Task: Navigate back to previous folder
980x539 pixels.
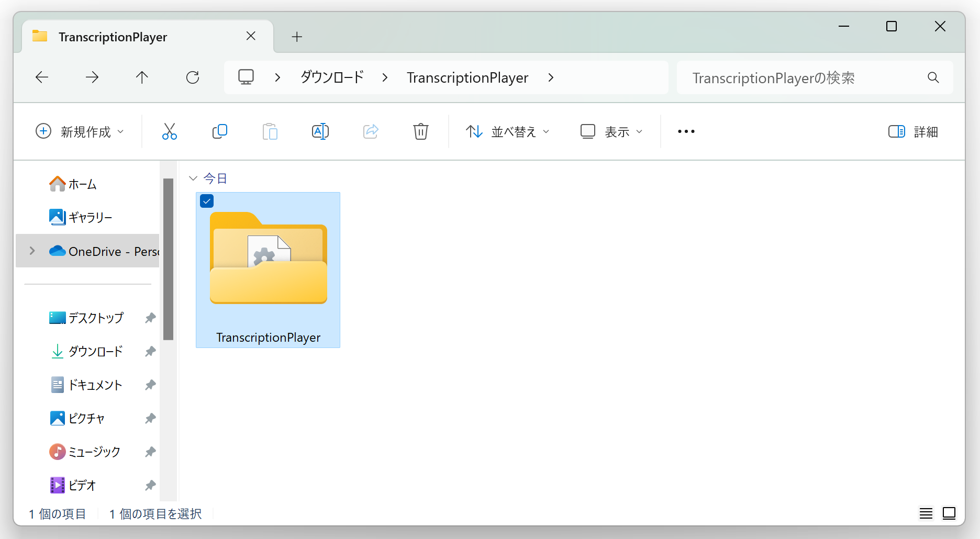Action: (x=42, y=77)
